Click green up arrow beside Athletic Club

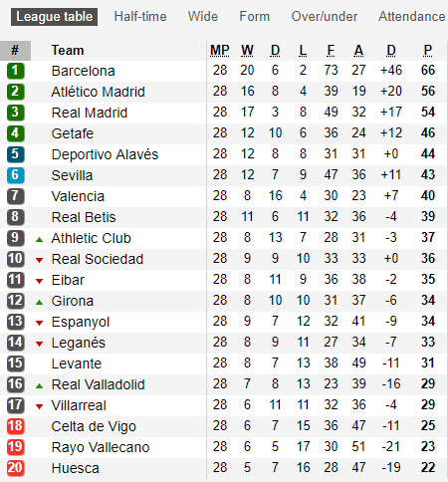click(40, 239)
